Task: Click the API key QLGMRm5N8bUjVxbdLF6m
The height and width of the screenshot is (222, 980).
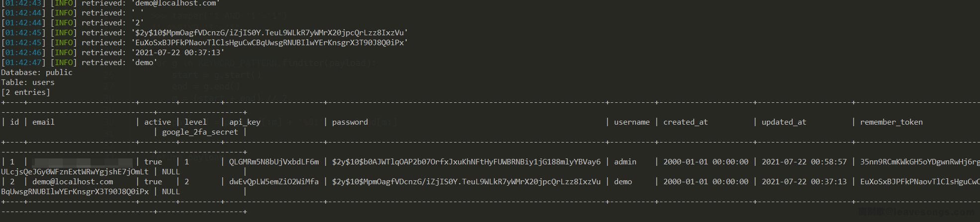Action: (274, 162)
